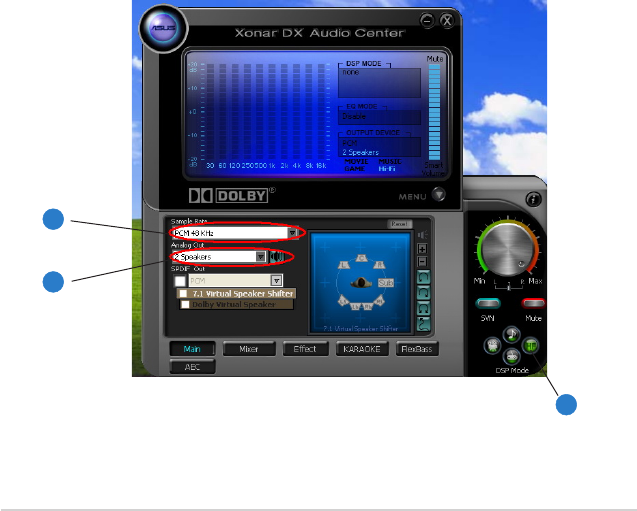Select Game DSP mode icon
Screen dimensions: 637x511
pyautogui.click(x=512, y=357)
